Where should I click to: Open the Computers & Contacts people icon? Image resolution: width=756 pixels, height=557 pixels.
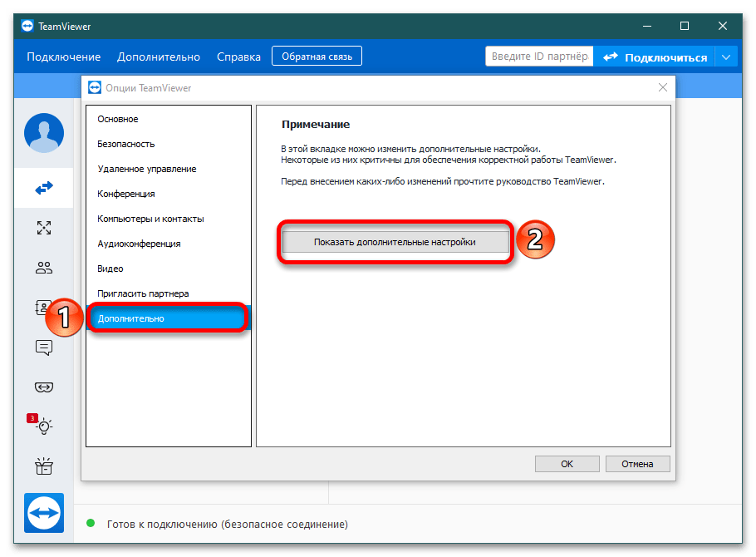tap(44, 268)
